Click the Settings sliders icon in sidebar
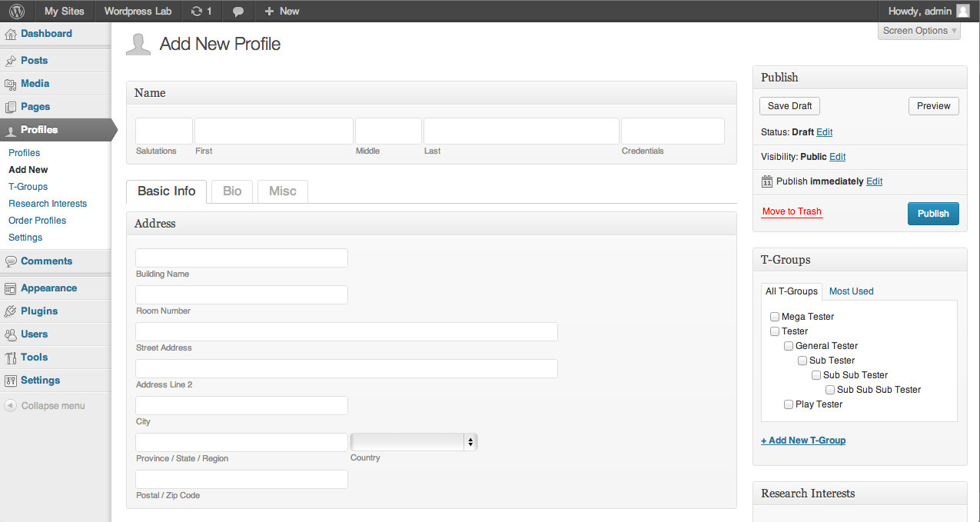980x522 pixels. pyautogui.click(x=11, y=381)
